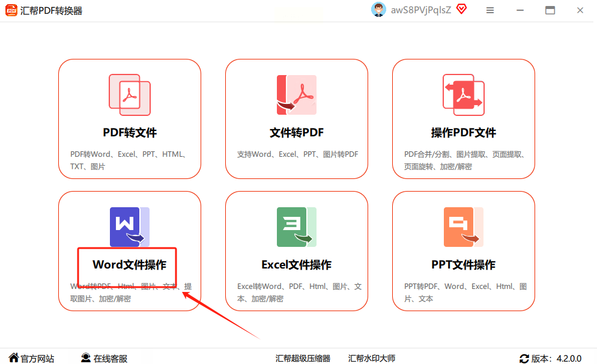Click the home icon beside 官方网站
The height and width of the screenshot is (364, 597).
(14, 357)
